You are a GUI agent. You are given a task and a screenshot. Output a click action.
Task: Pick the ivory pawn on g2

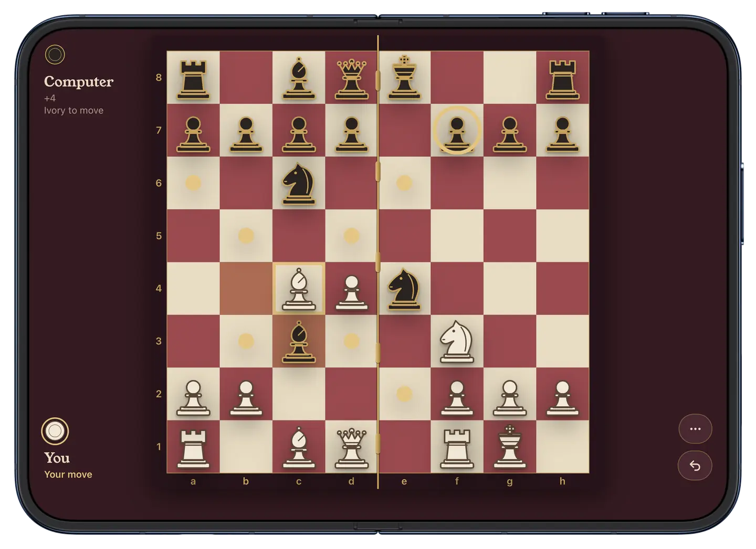pyautogui.click(x=510, y=398)
